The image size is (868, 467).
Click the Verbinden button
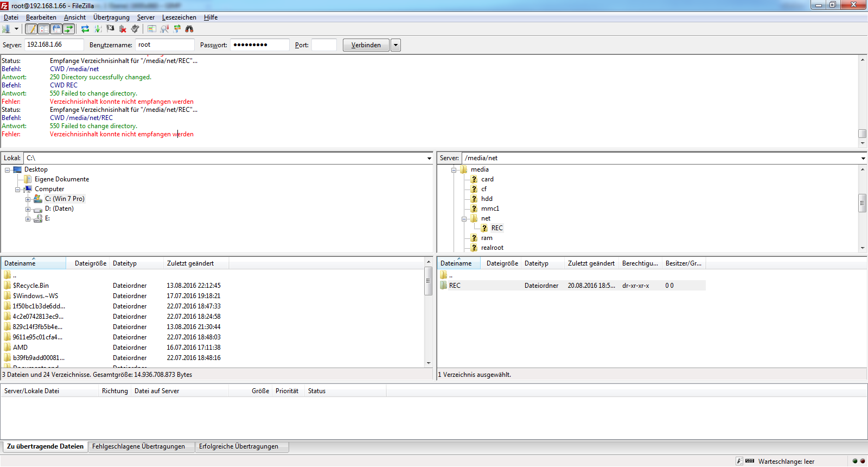pyautogui.click(x=366, y=45)
